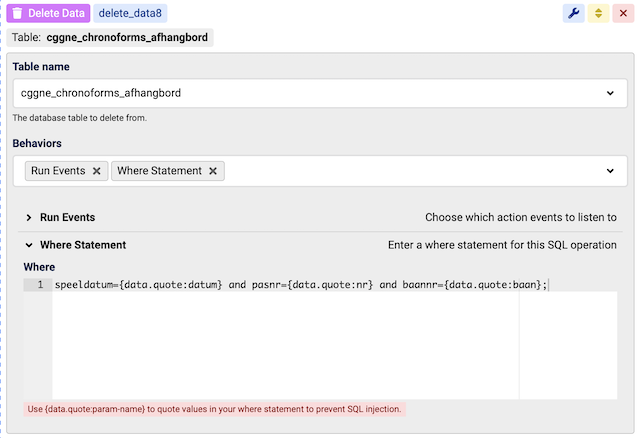Click the empty area of Behaviors field
Image resolution: width=640 pixels, height=438 pixels.
pyautogui.click(x=410, y=171)
